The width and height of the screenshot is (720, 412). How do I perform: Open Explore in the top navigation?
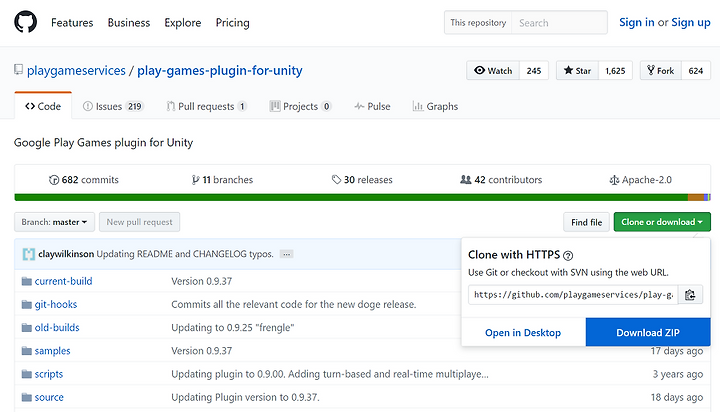coord(183,23)
